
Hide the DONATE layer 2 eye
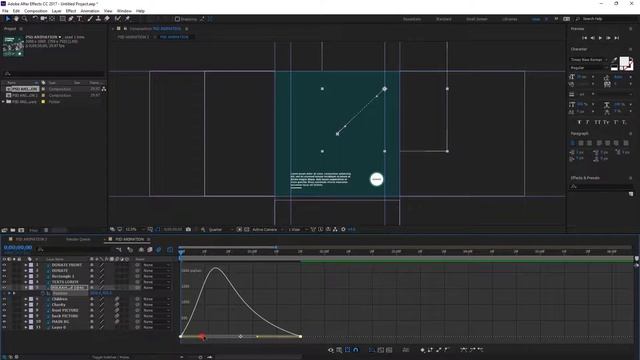coord(4,271)
